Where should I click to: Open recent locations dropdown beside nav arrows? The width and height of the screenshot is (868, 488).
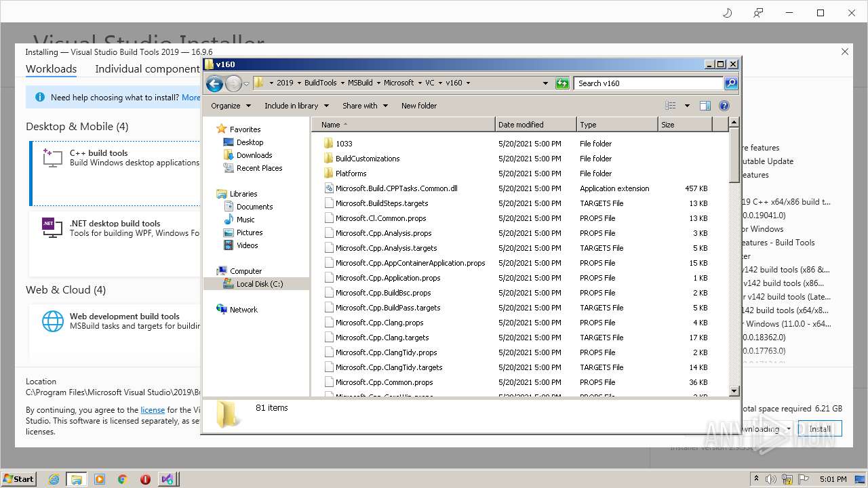coord(246,83)
